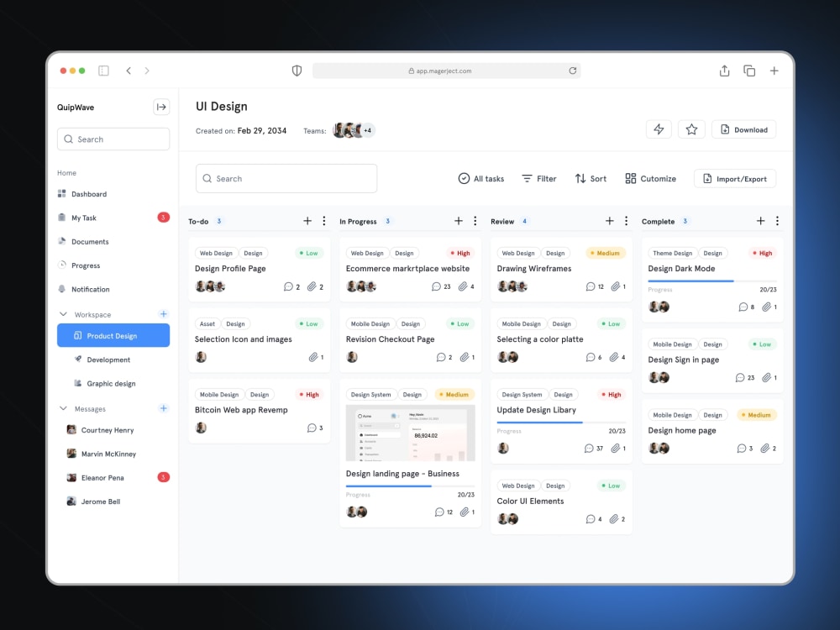Open the Sort option
Viewport: 840px width, 630px height.
click(x=591, y=178)
